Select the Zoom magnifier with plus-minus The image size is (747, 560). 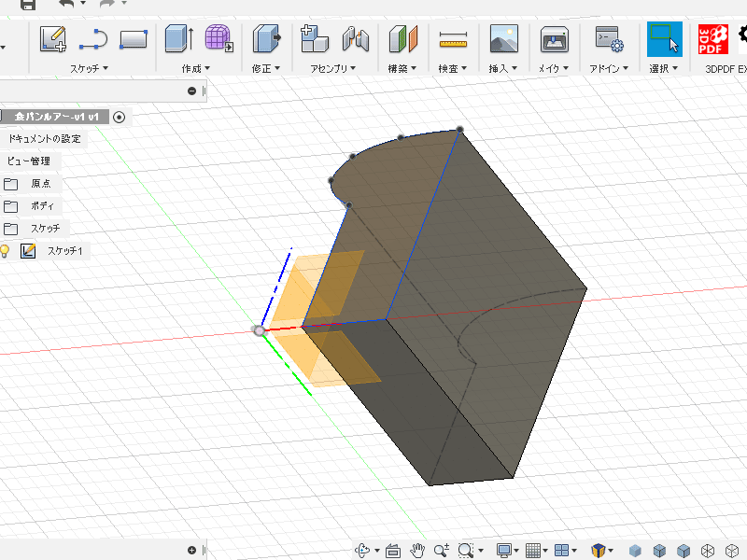point(442,551)
